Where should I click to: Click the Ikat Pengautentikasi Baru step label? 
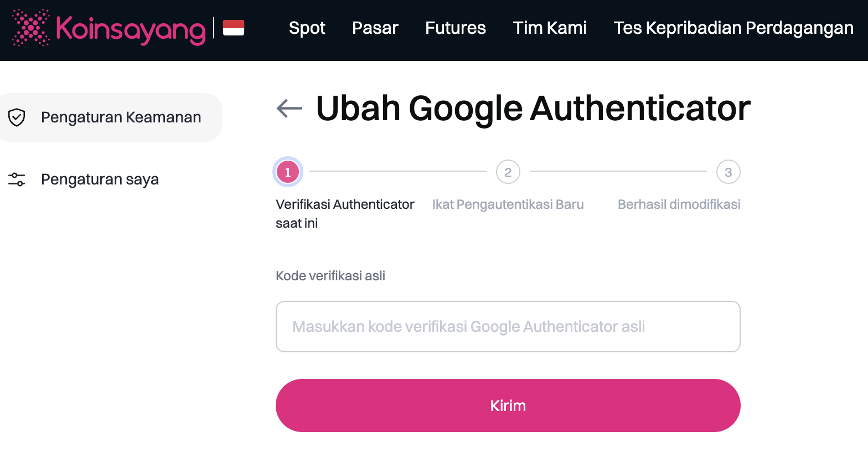click(x=508, y=204)
